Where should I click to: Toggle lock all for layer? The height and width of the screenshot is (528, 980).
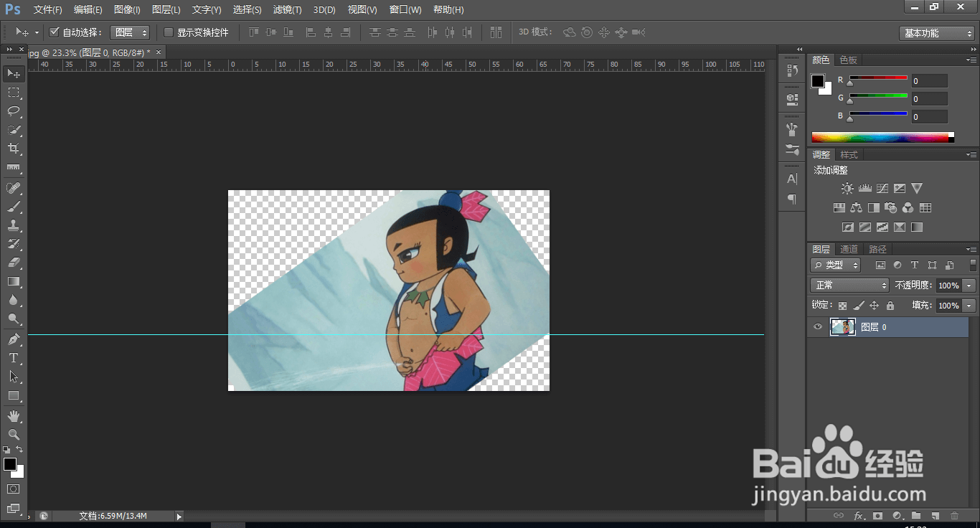tap(890, 306)
